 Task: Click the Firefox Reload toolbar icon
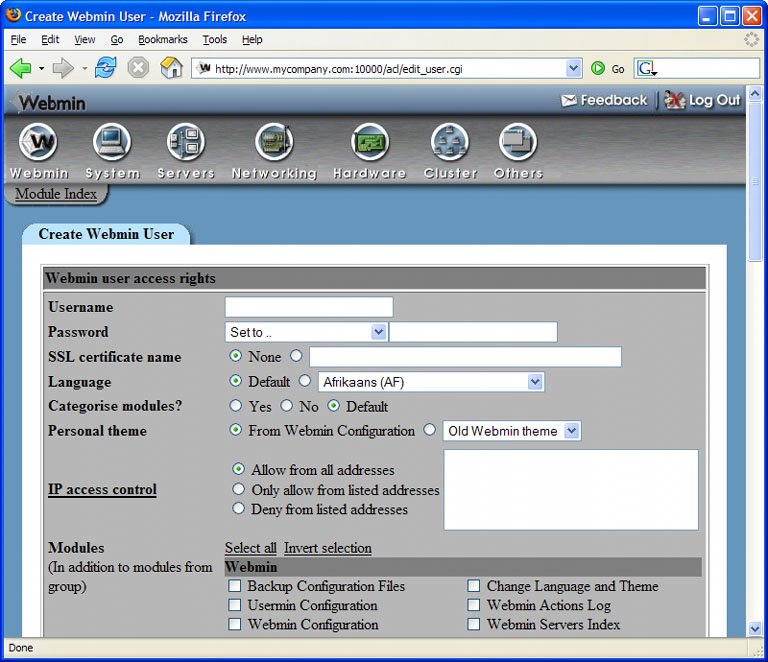[106, 68]
